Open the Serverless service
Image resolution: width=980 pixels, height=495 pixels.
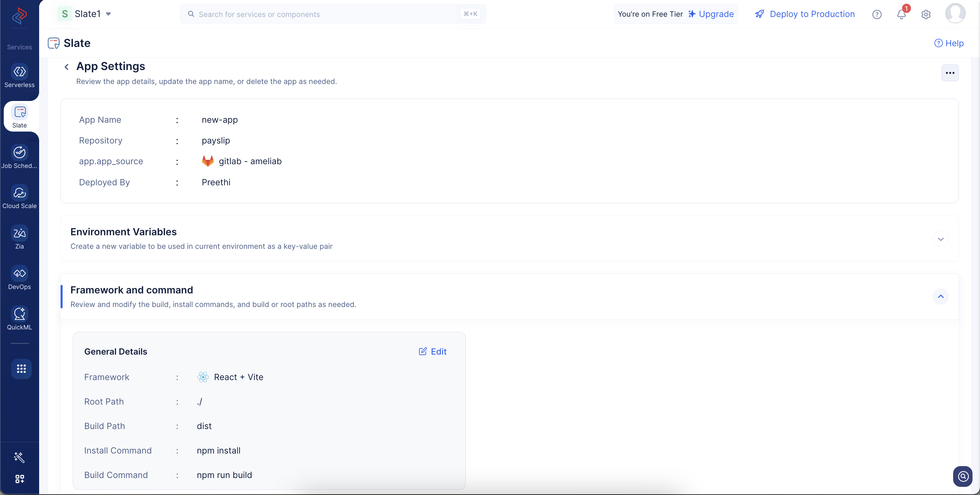pyautogui.click(x=19, y=76)
